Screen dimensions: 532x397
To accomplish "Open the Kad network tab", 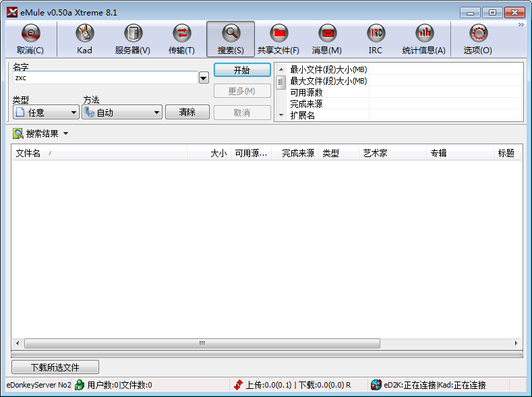I will pos(84,39).
